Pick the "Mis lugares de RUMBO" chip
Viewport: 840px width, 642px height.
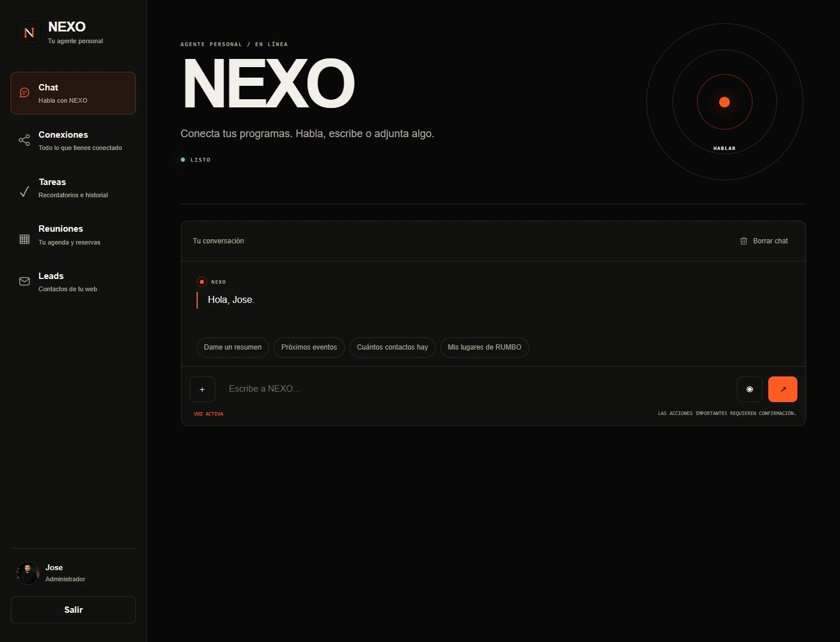pos(485,347)
